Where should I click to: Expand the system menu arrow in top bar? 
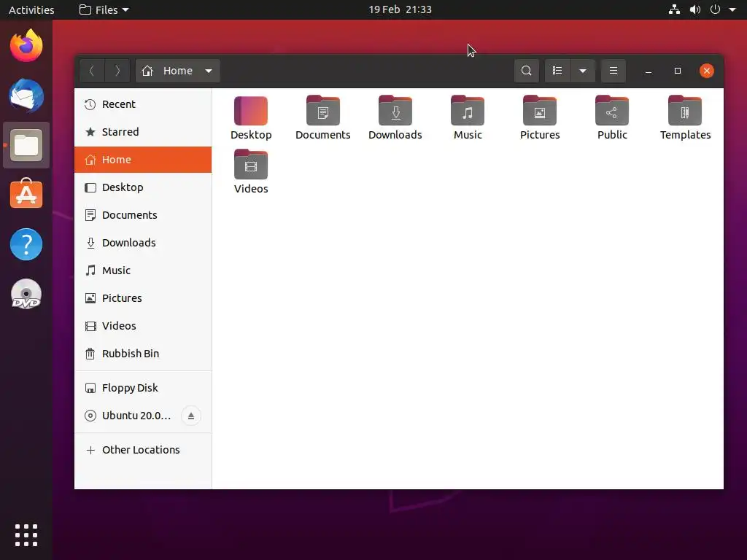pyautogui.click(x=732, y=9)
